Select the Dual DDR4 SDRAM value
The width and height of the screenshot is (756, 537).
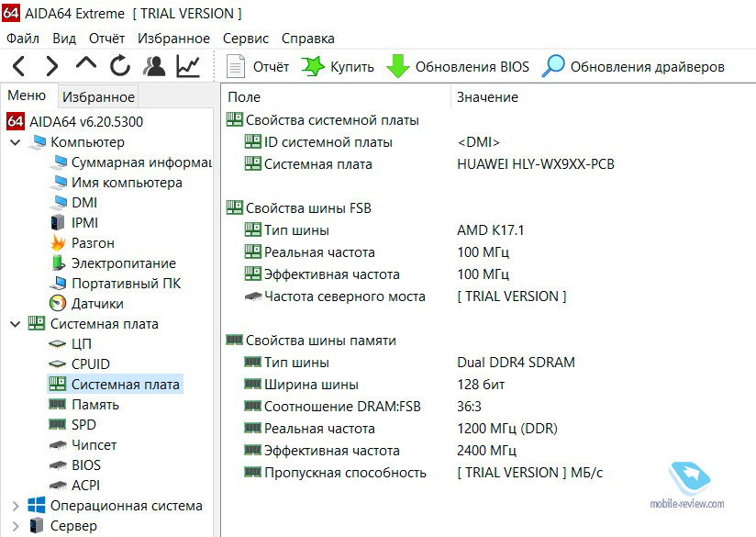point(516,363)
